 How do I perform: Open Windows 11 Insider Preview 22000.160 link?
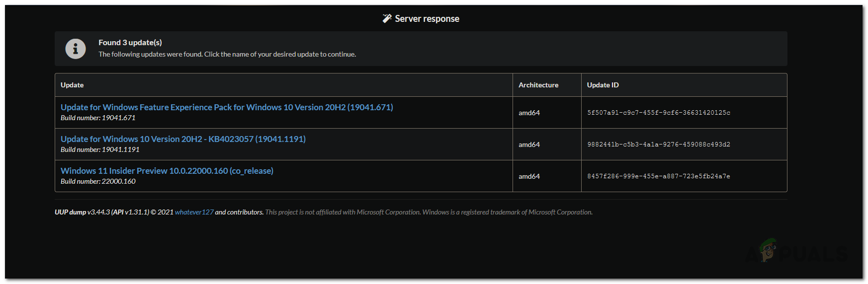coord(167,171)
